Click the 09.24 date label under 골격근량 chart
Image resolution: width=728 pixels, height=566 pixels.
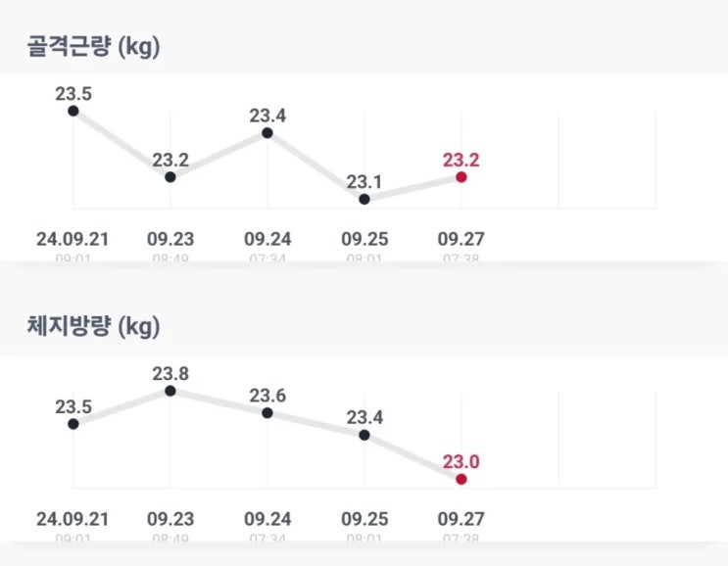[267, 238]
